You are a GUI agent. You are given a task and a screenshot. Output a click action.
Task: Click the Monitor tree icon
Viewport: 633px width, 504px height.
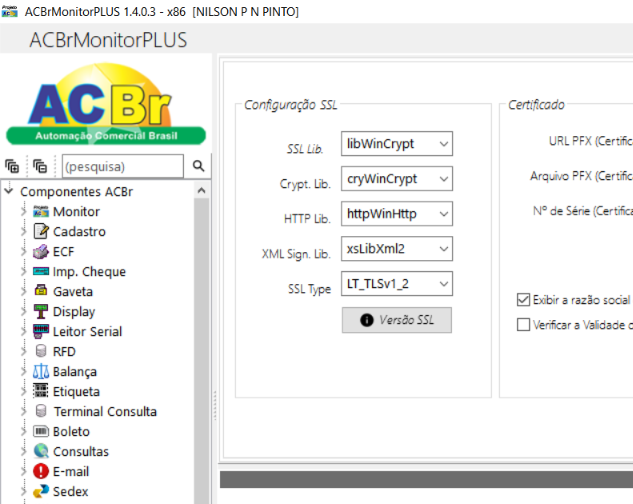41,211
